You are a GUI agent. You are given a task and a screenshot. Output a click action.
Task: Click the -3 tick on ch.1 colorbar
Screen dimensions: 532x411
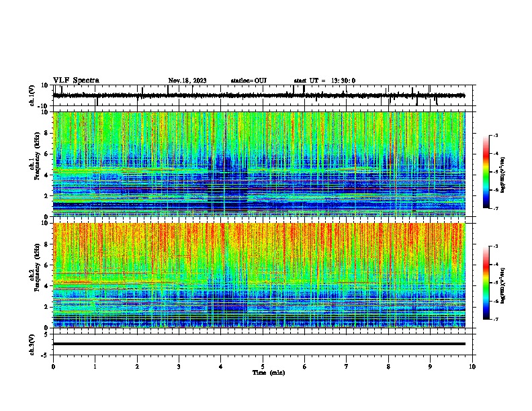click(495, 136)
